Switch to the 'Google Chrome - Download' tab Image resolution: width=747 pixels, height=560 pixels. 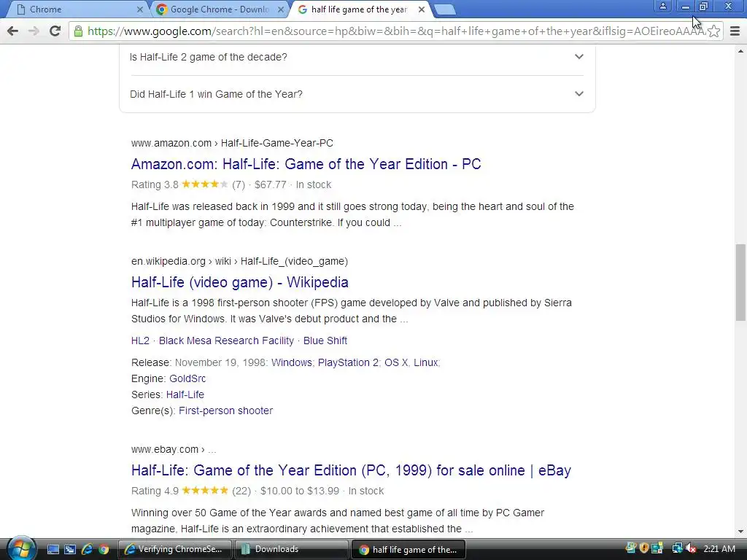(220, 9)
